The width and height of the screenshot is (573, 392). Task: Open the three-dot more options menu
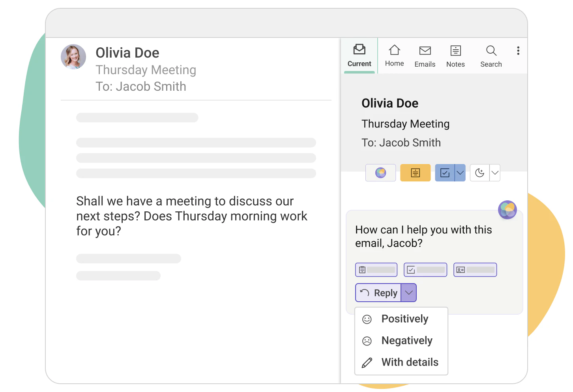pos(518,50)
